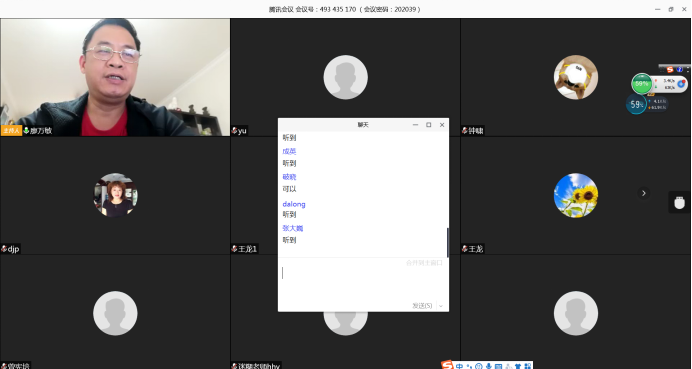Click the muted mic icon beside djp

click(4, 249)
